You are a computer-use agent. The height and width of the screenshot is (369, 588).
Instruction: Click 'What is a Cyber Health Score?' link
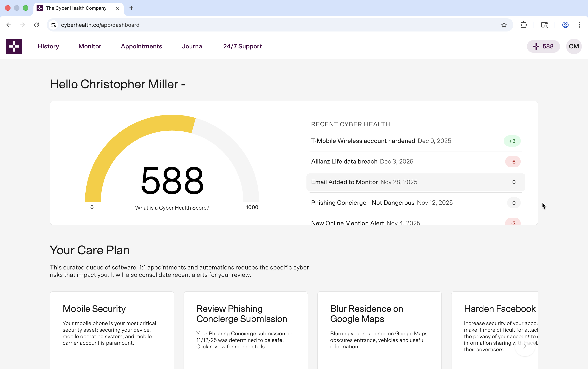click(172, 208)
